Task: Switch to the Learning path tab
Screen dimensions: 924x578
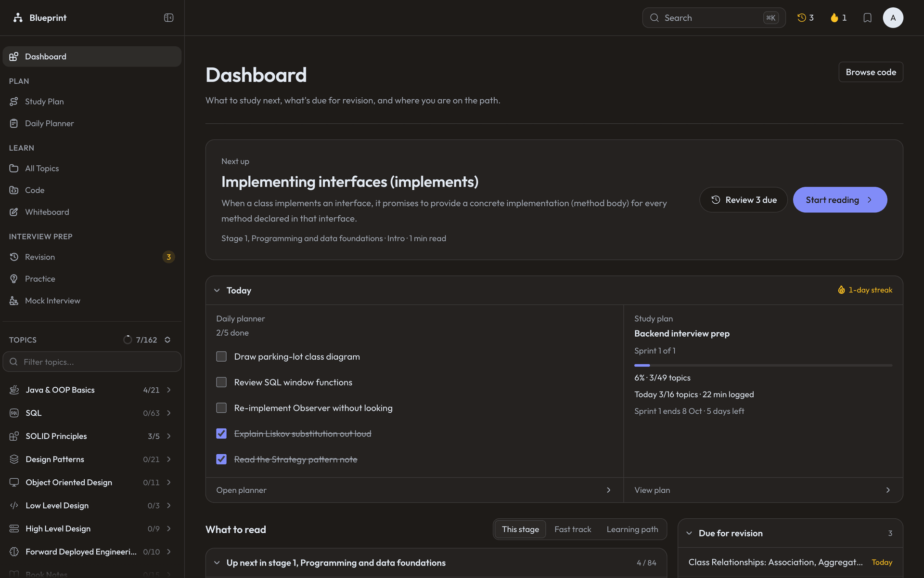Action: 632,529
